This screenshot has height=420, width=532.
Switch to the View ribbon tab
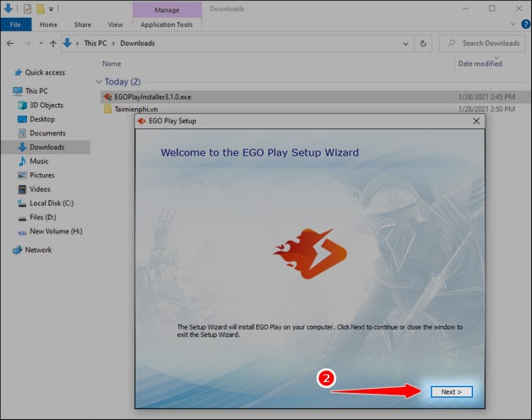(115, 25)
